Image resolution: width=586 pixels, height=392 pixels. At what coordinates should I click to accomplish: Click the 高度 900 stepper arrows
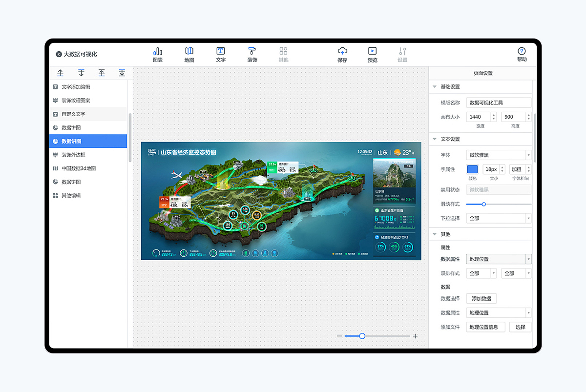[x=528, y=117]
